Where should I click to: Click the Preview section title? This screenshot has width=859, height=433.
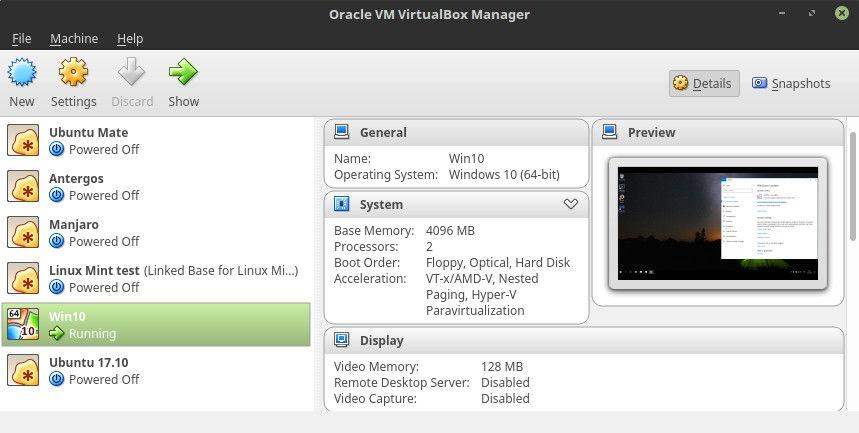(x=651, y=133)
